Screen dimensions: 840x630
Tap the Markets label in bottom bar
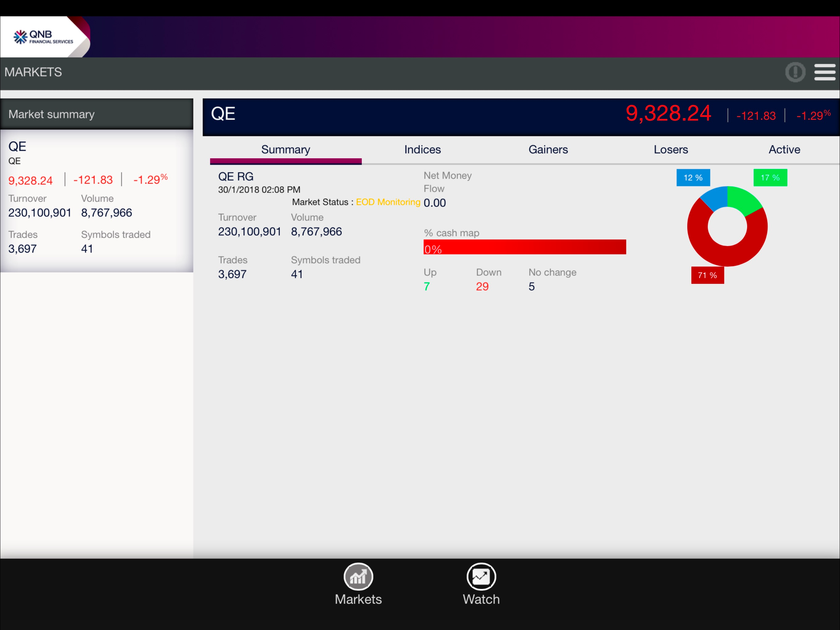tap(358, 599)
